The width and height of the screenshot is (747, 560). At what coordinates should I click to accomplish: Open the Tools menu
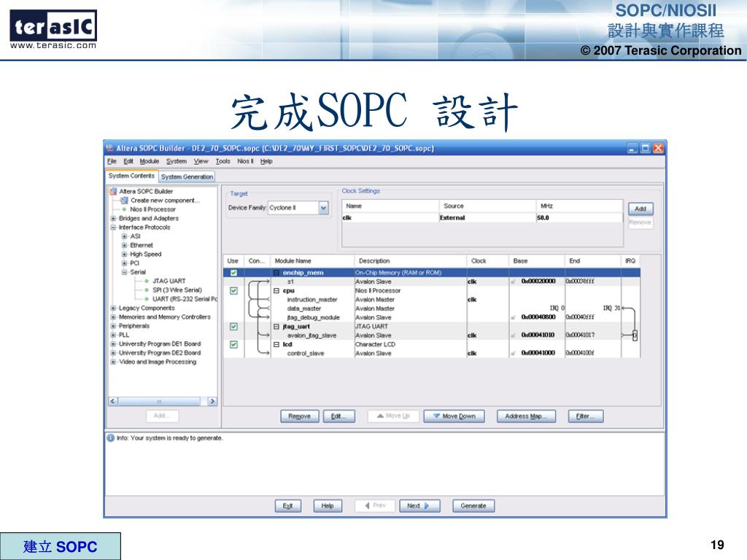coord(223,161)
